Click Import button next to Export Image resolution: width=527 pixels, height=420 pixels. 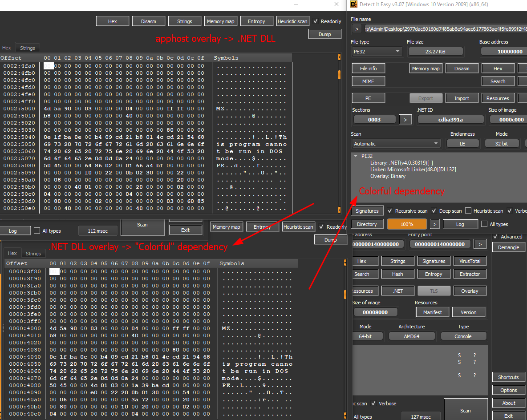[x=462, y=98]
